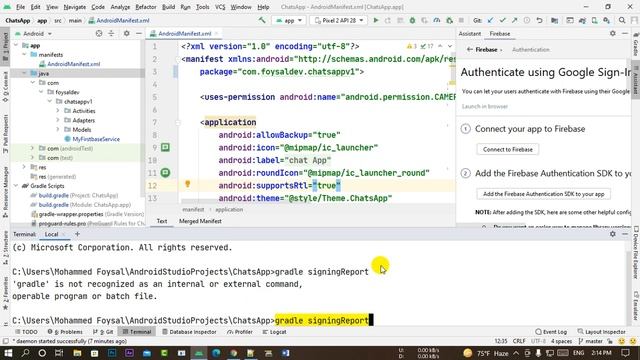Open the SDK Manager icon

(607, 20)
